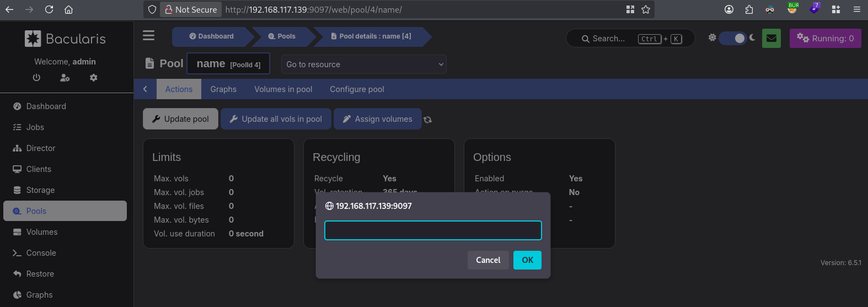868x307 pixels.
Task: Click refresh icon next to Assign volumes
Action: click(428, 120)
